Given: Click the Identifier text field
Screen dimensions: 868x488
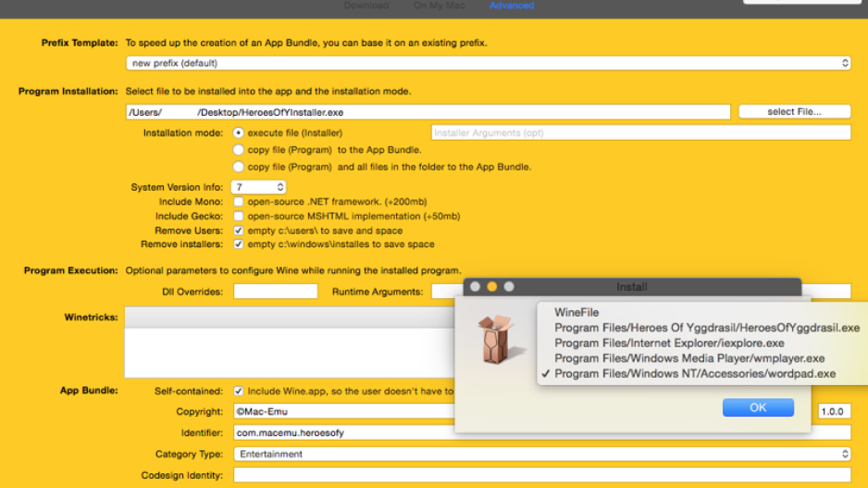Looking at the screenshot, I should click(x=541, y=432).
